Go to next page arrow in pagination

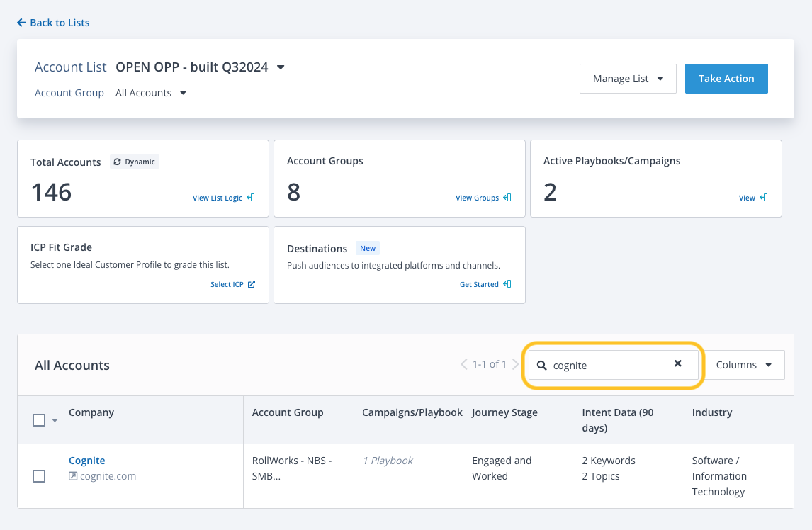516,364
